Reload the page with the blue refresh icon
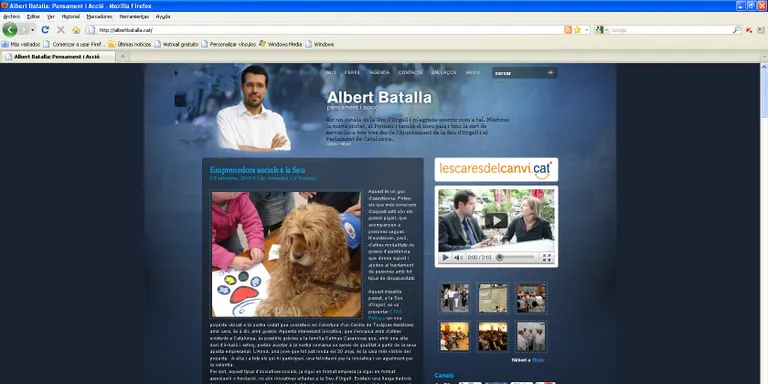This screenshot has width=768, height=384. tap(45, 30)
